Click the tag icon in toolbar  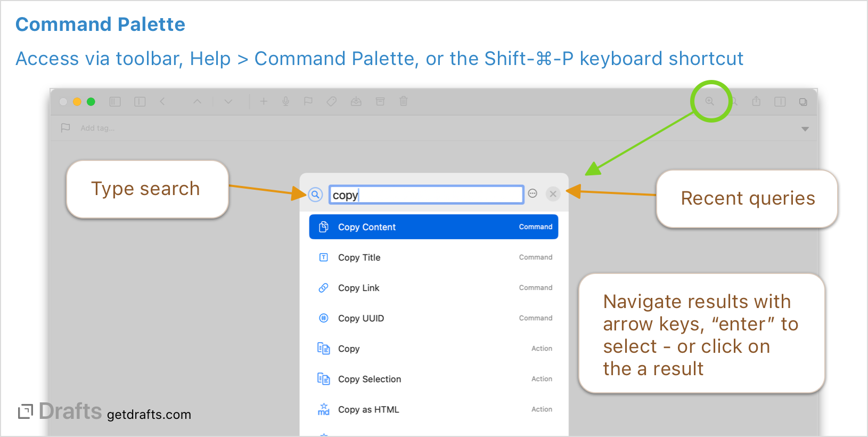pos(331,101)
